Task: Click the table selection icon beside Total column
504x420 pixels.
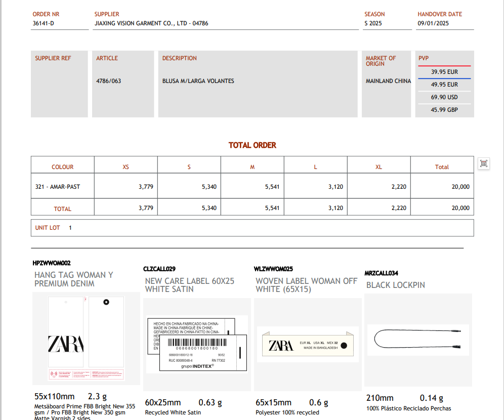Action: (x=484, y=163)
